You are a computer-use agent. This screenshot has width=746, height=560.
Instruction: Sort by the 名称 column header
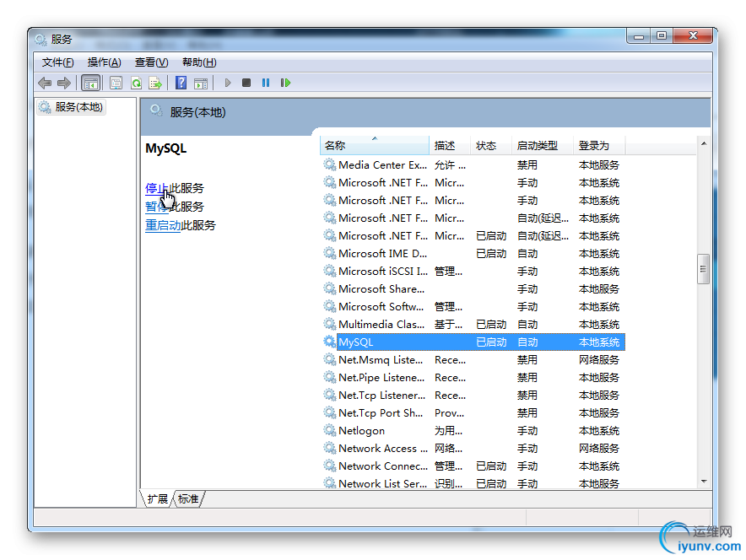(x=375, y=145)
